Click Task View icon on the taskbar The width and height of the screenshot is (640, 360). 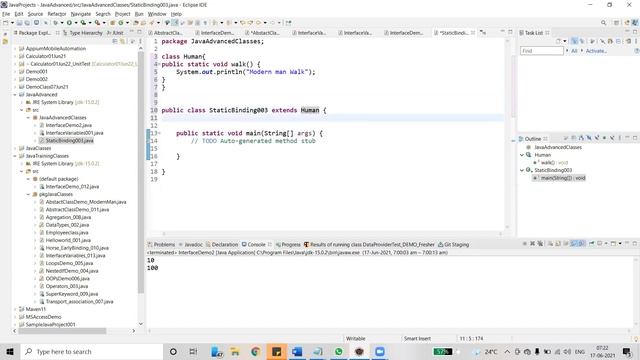[x=193, y=351]
